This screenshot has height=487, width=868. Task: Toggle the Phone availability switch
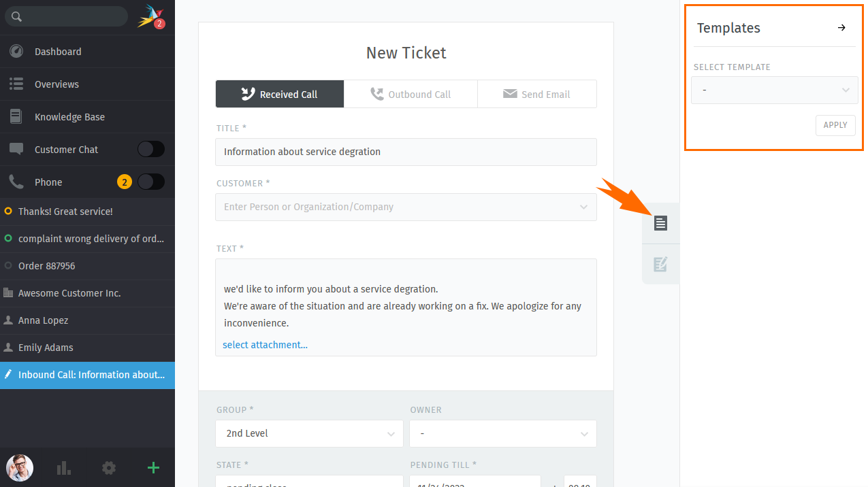(151, 182)
